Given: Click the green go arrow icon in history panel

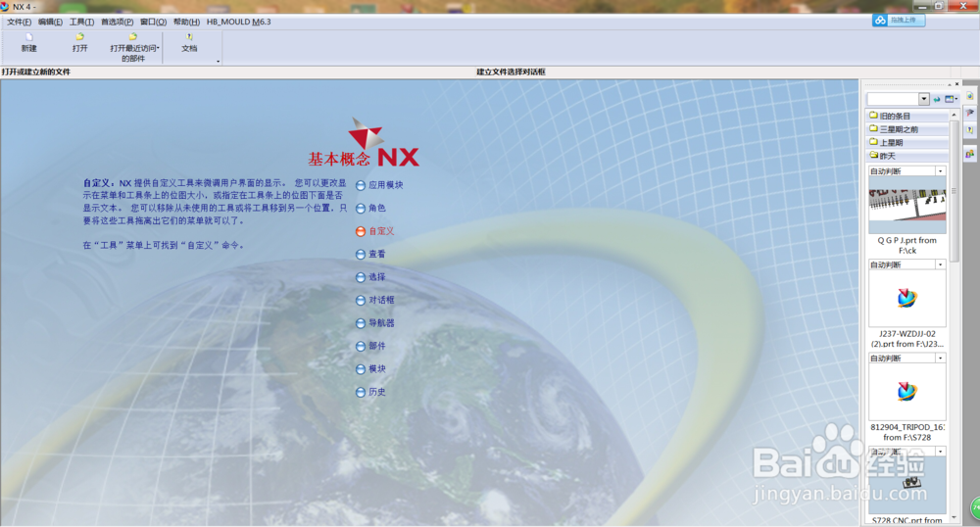Looking at the screenshot, I should pyautogui.click(x=936, y=99).
